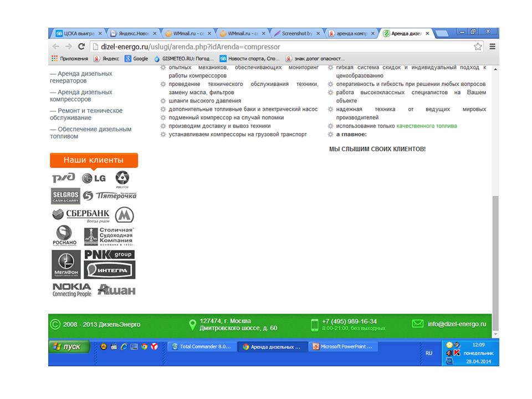Click the PNK group logo

(x=109, y=254)
